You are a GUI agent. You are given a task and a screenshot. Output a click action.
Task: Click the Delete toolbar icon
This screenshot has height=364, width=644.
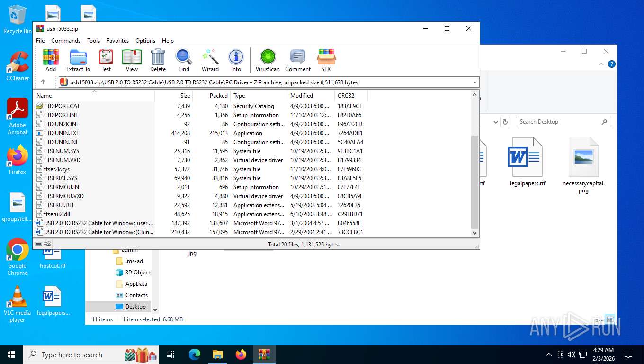click(158, 60)
